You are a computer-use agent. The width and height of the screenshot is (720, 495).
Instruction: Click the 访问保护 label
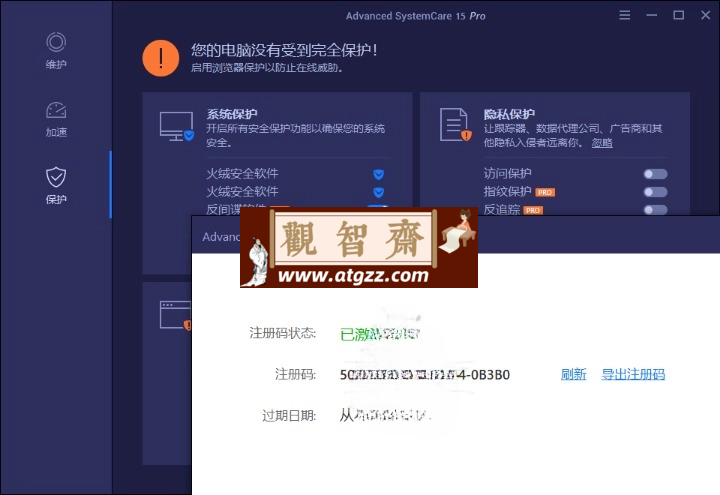507,174
